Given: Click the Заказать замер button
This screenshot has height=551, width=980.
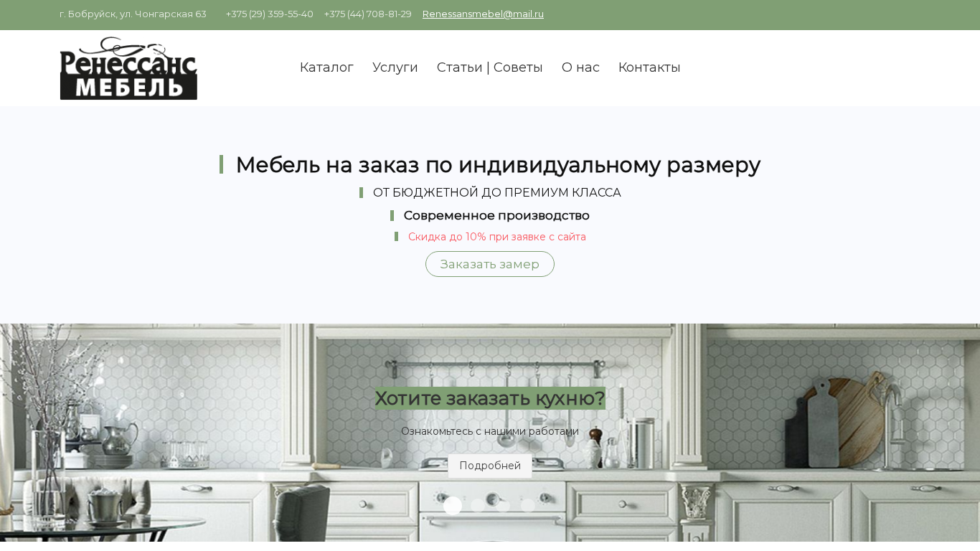Looking at the screenshot, I should 490,264.
